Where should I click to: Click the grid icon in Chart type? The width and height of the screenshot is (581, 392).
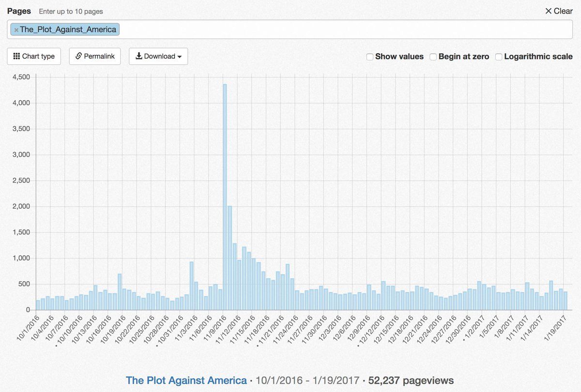coord(16,56)
